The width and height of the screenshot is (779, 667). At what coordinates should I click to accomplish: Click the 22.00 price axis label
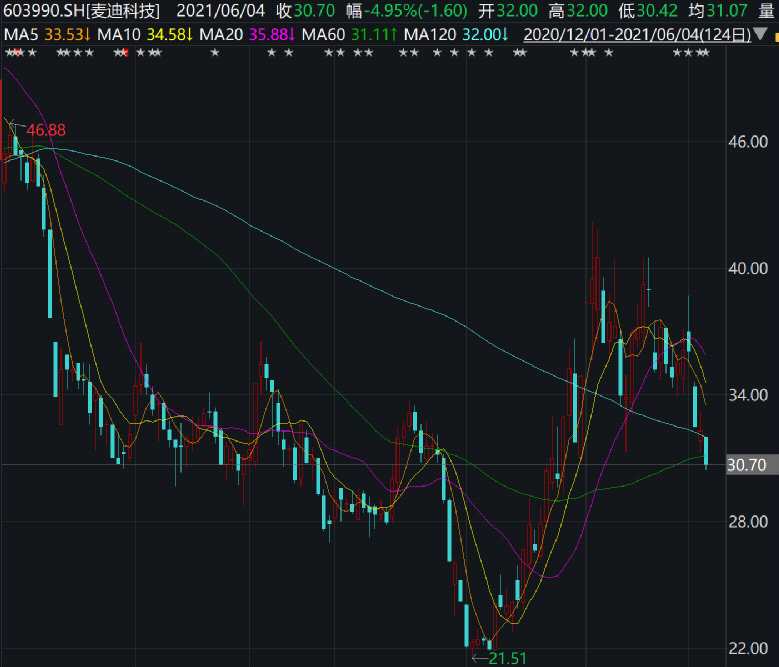[748, 649]
